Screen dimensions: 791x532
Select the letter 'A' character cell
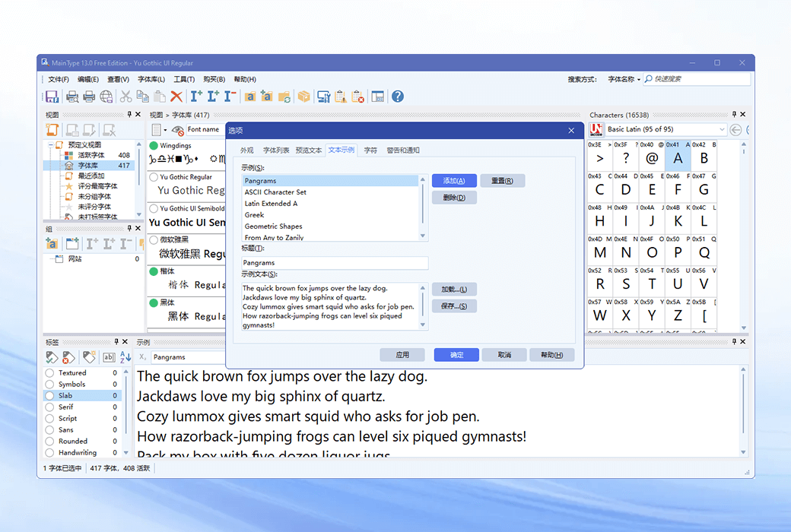678,155
